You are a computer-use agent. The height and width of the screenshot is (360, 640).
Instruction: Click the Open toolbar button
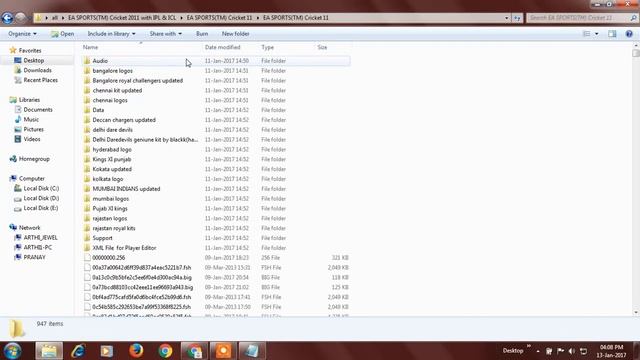coord(62,34)
